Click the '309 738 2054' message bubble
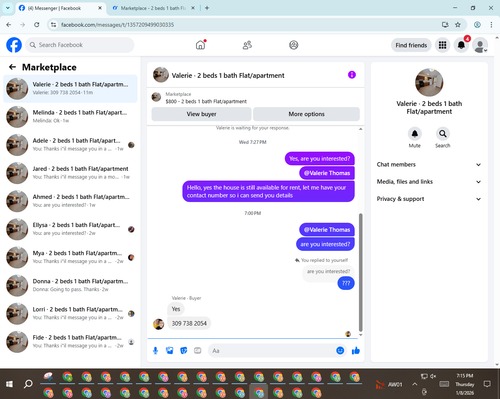This screenshot has height=399, width=500. [189, 323]
